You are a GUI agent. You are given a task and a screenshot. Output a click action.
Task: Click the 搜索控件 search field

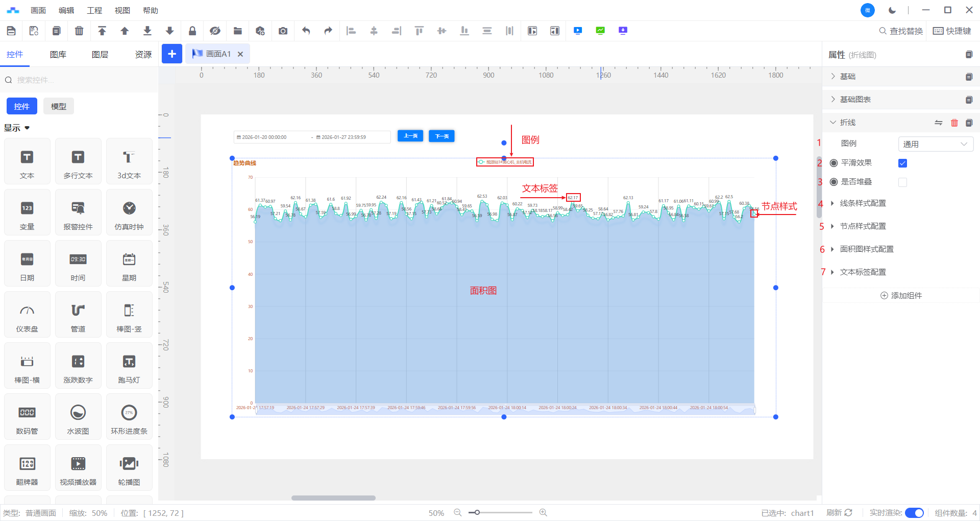click(x=82, y=80)
